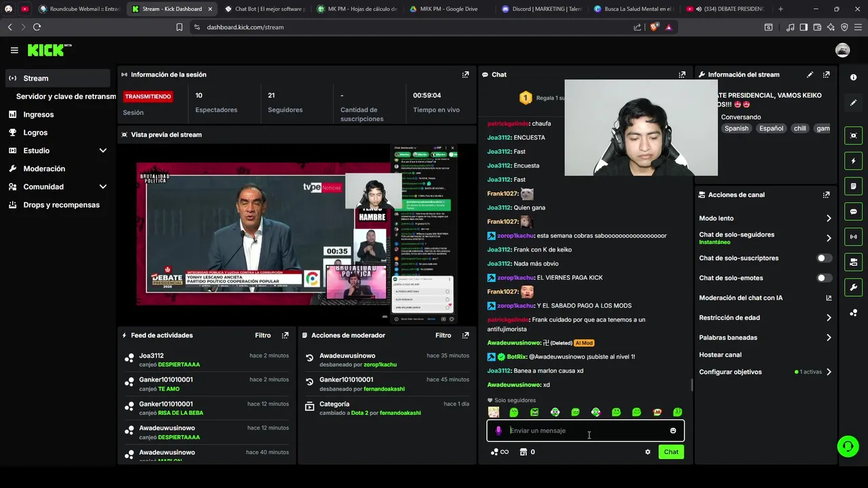The height and width of the screenshot is (488, 868).
Task: Click the channel points icon in right sidebar
Action: (853, 312)
